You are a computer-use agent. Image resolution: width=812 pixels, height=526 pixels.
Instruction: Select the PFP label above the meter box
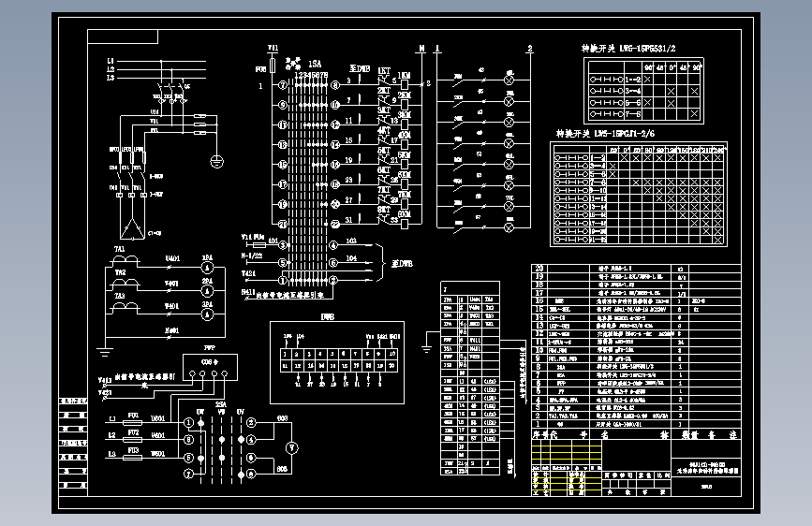tap(209, 348)
